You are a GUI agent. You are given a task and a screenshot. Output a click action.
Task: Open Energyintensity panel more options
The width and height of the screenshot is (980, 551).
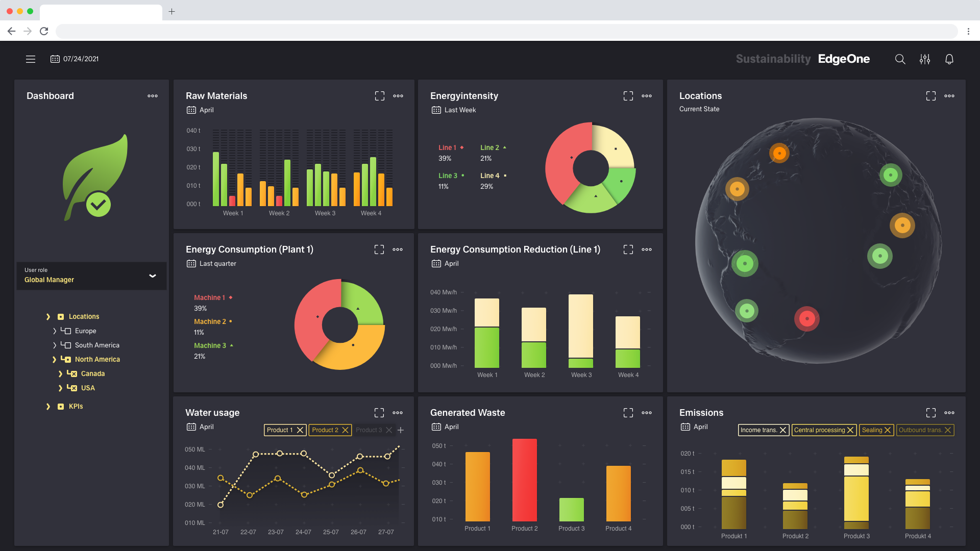click(647, 96)
